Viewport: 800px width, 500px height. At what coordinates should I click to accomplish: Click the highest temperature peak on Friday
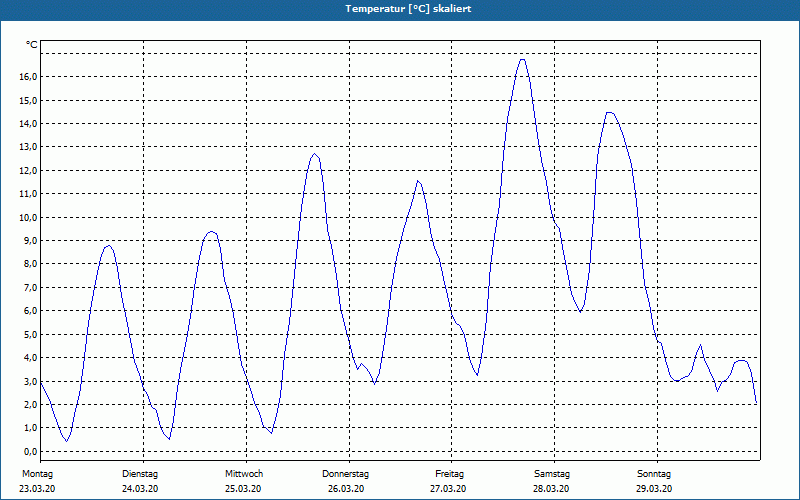[x=522, y=60]
